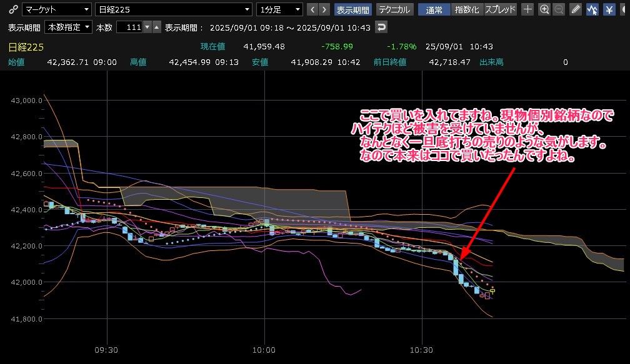This screenshot has height=364, width=630.
Task: Toggle the yen price icon
Action: click(609, 9)
